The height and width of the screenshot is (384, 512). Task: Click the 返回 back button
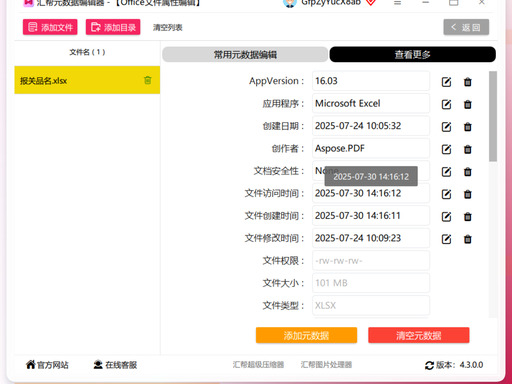click(x=466, y=27)
